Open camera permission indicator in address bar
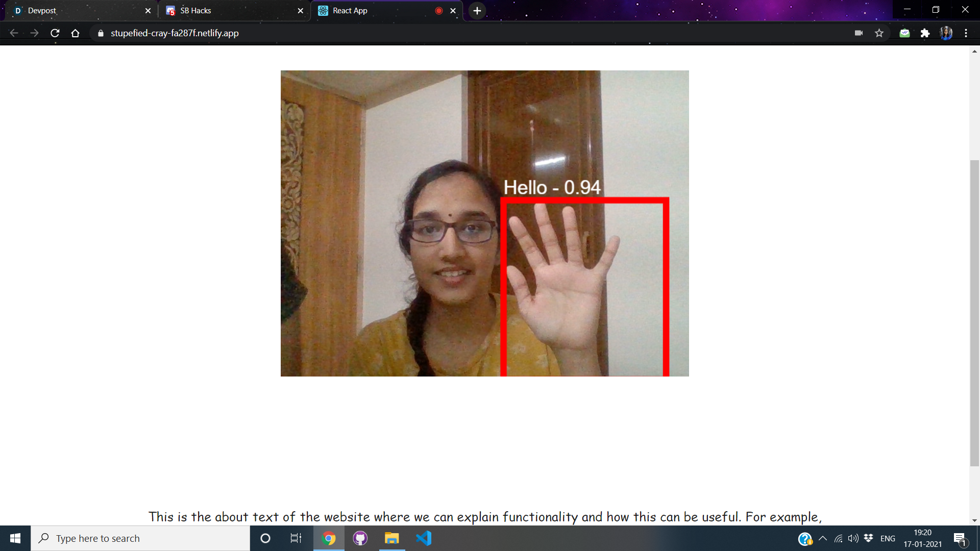 coord(859,33)
